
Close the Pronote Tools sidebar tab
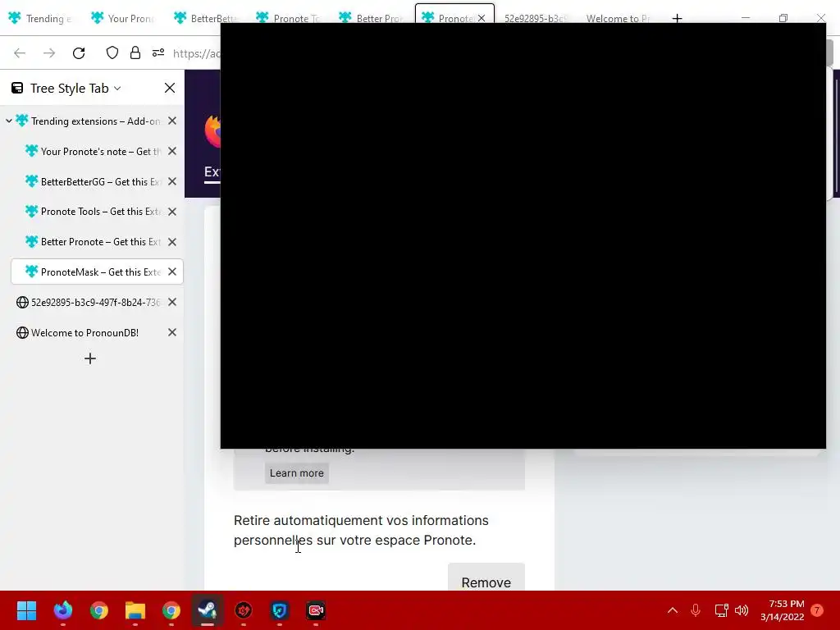pyautogui.click(x=172, y=212)
